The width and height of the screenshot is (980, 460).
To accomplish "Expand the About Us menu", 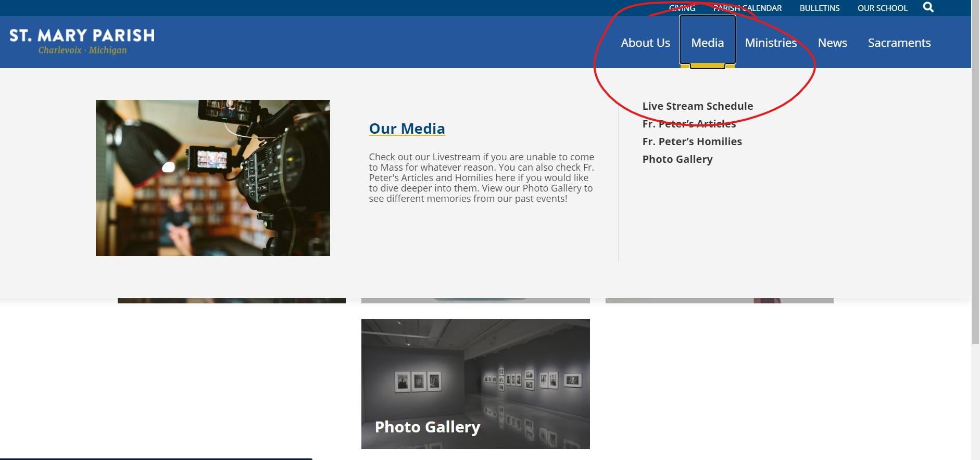I will pos(645,43).
